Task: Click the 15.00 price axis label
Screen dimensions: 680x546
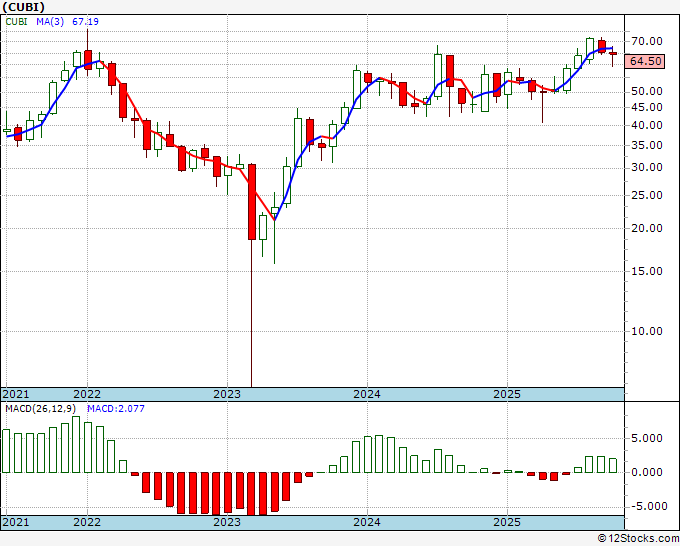Action: [647, 271]
